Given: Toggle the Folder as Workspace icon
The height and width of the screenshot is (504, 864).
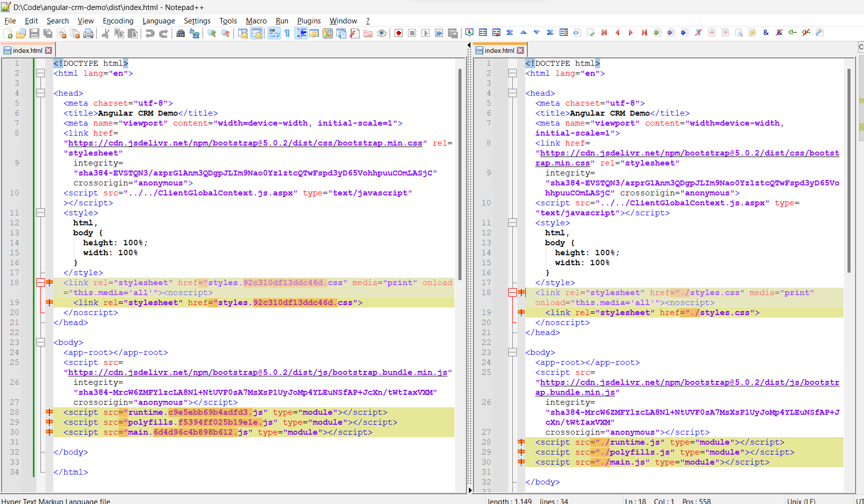Looking at the screenshot, I should [368, 33].
